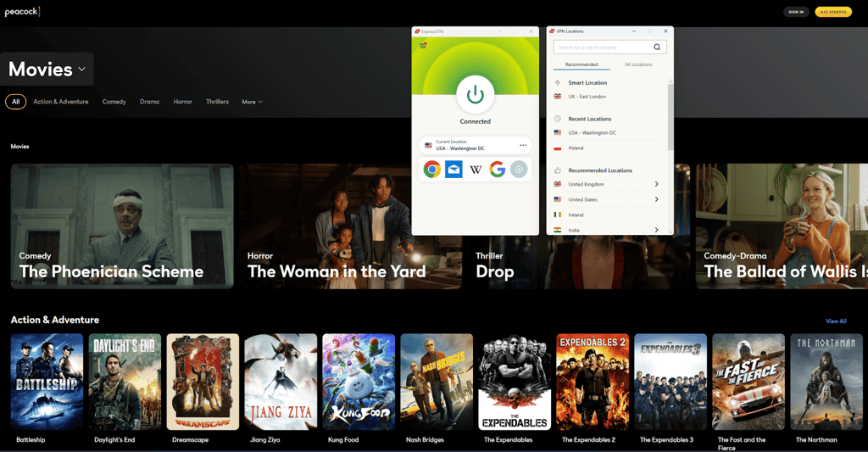Switch to the Recommended tab
This screenshot has width=868, height=452.
pyautogui.click(x=581, y=64)
